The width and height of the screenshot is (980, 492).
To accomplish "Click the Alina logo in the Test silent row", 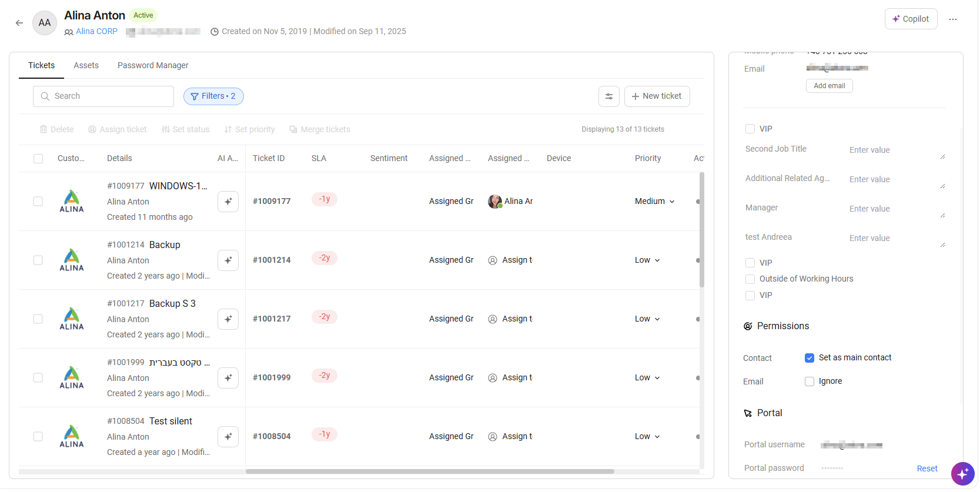I will [72, 436].
